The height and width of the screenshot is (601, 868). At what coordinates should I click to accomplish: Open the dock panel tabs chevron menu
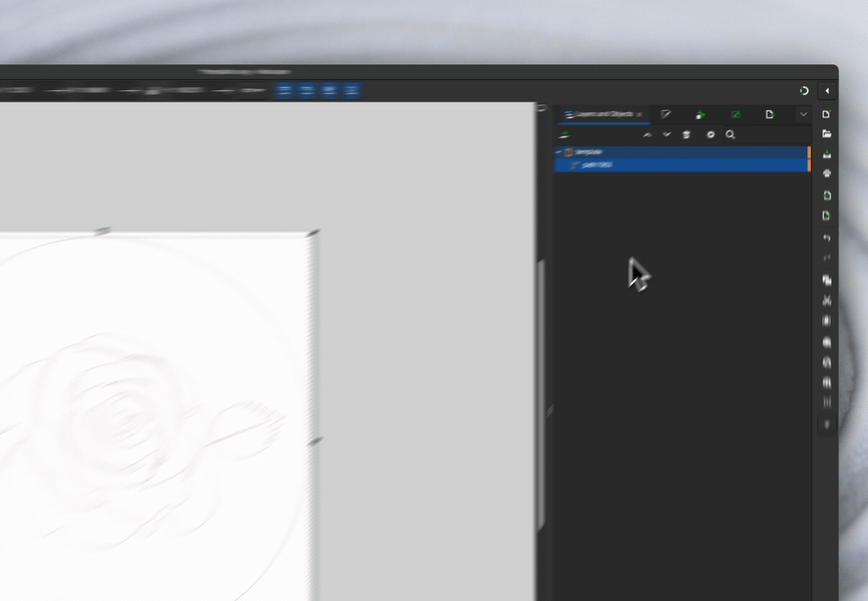803,114
